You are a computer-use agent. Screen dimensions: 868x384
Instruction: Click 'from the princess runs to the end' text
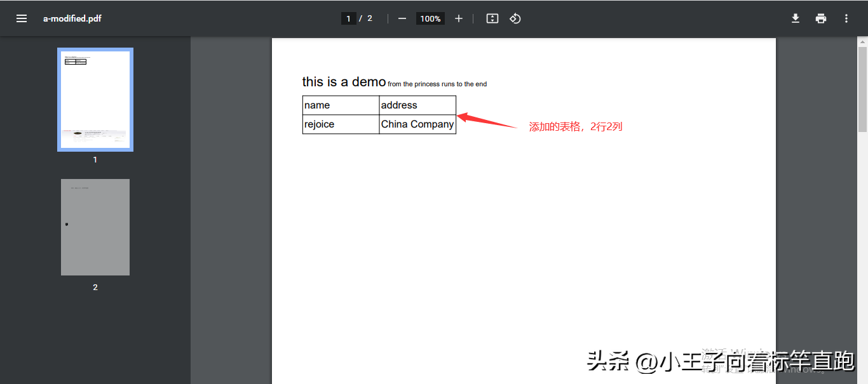[437, 84]
